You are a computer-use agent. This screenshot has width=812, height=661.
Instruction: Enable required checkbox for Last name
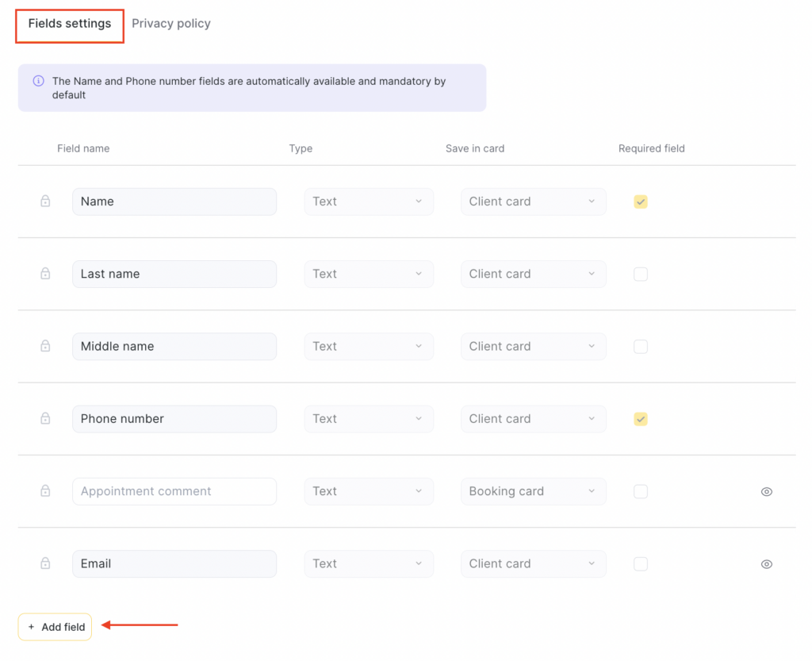coord(641,275)
